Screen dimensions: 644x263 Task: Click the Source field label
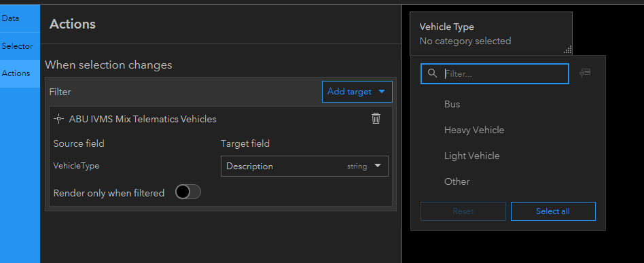pyautogui.click(x=79, y=143)
